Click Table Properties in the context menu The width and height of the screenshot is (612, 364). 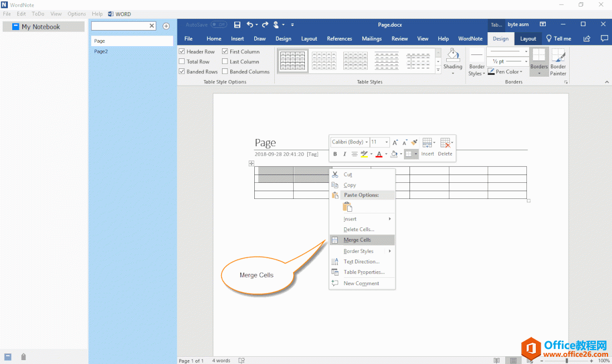364,272
